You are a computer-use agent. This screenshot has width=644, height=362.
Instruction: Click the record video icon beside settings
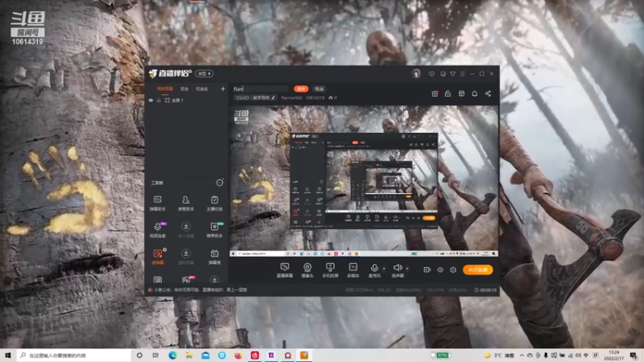427,269
